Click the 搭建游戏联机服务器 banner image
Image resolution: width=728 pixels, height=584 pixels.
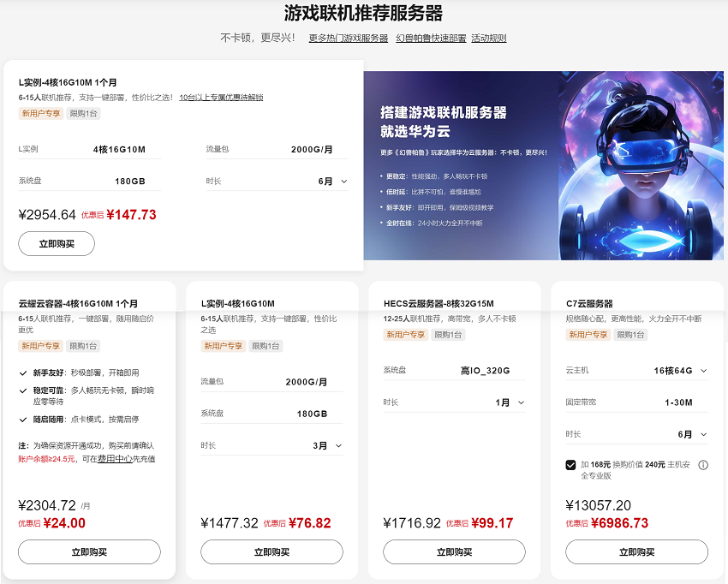click(543, 165)
